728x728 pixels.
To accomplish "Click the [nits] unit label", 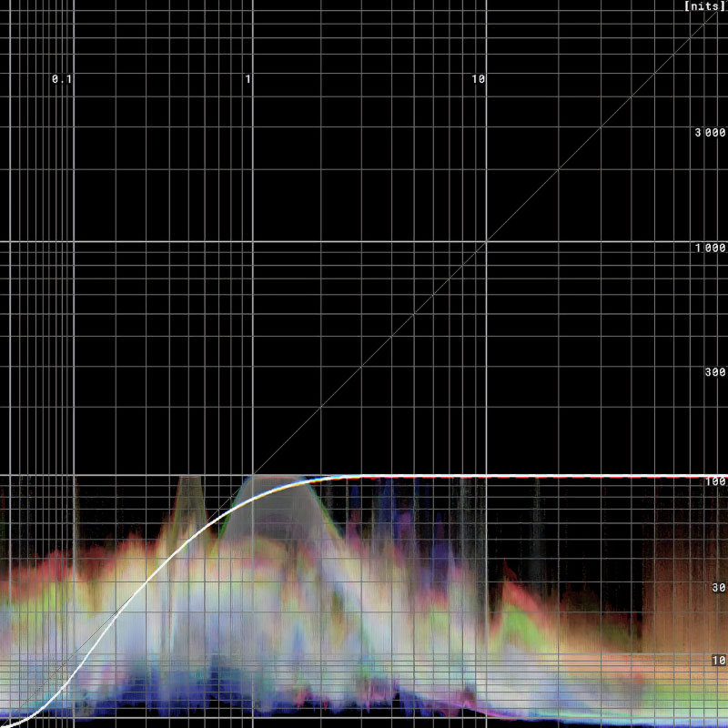I will pyautogui.click(x=704, y=6).
